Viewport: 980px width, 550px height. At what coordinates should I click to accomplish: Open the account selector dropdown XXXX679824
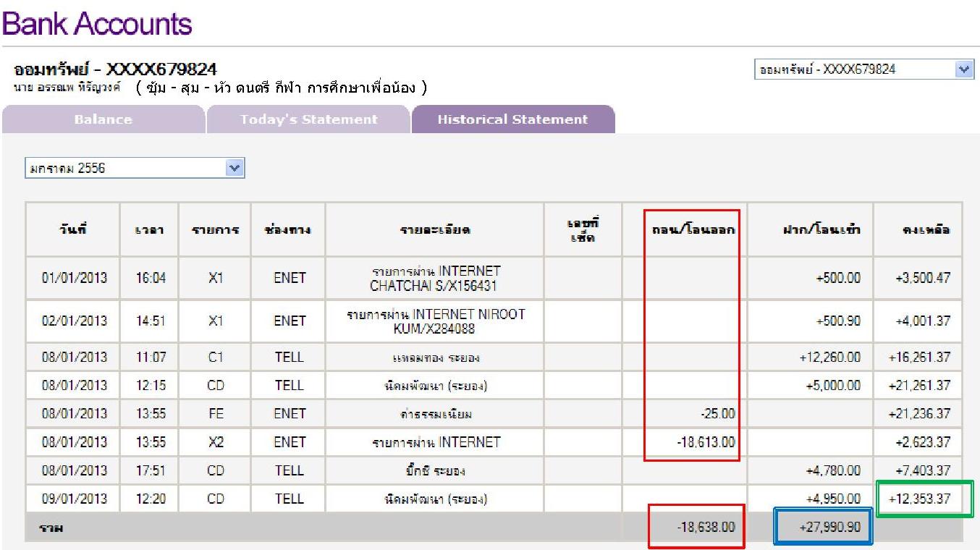tap(863, 69)
